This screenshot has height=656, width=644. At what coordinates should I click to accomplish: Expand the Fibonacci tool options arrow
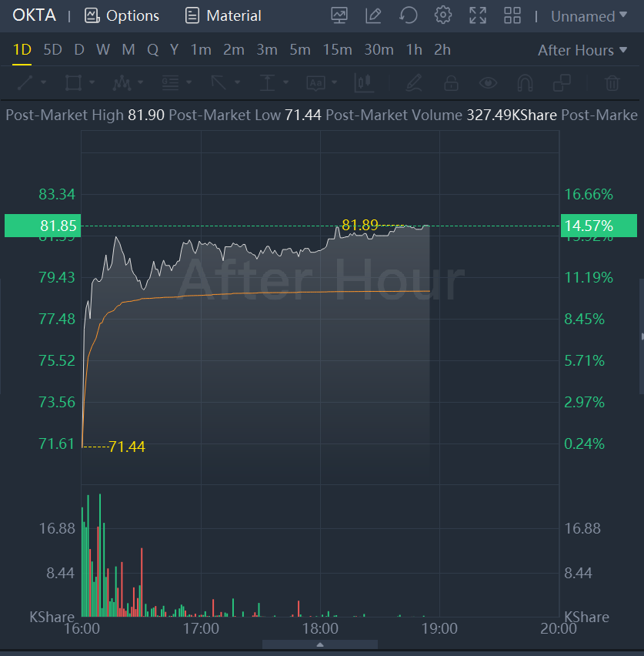189,82
